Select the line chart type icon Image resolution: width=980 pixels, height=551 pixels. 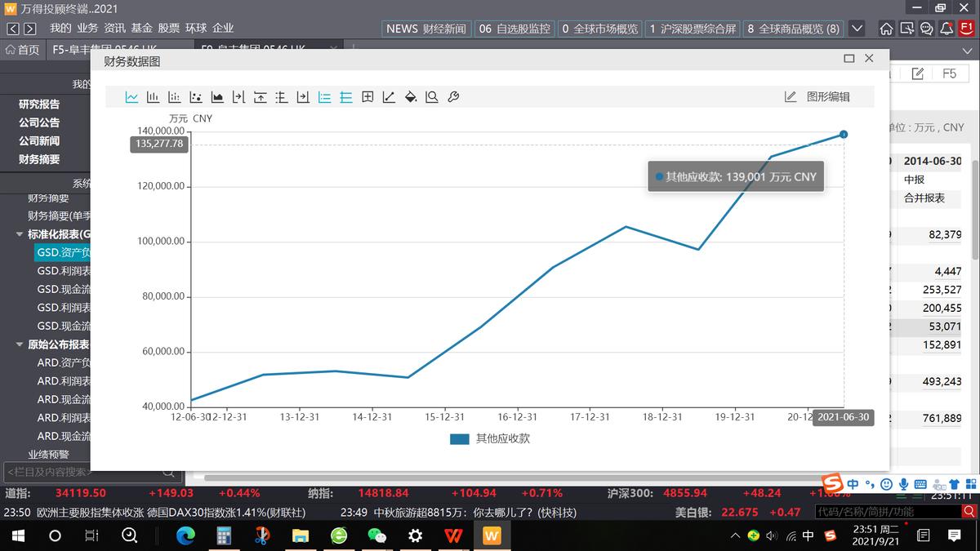pyautogui.click(x=131, y=97)
